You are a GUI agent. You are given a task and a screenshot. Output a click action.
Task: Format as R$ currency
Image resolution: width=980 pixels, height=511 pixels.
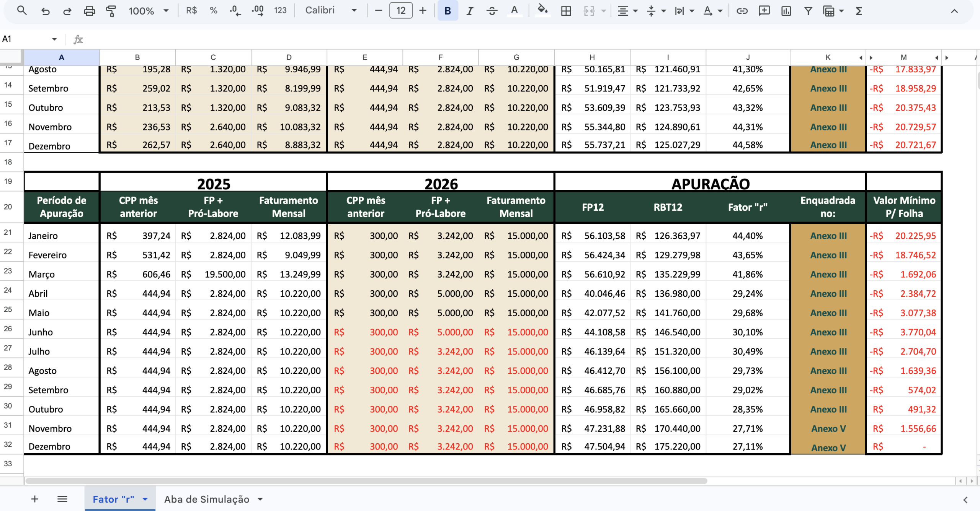pyautogui.click(x=191, y=11)
